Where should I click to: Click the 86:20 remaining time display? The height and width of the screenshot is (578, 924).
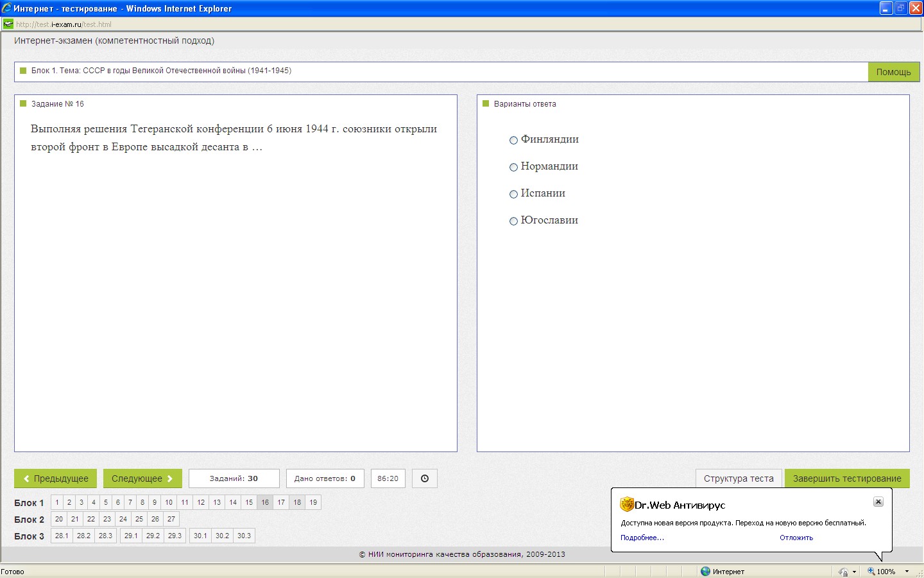[x=388, y=478]
